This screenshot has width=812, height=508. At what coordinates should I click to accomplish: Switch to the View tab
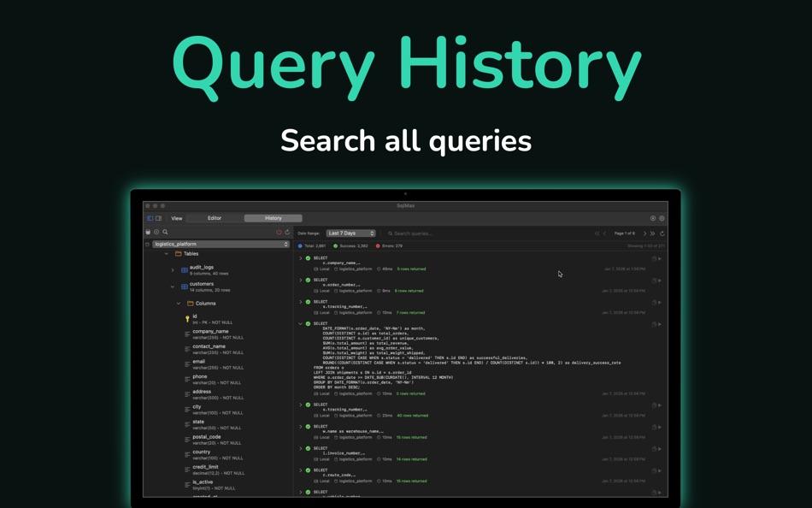pyautogui.click(x=177, y=218)
